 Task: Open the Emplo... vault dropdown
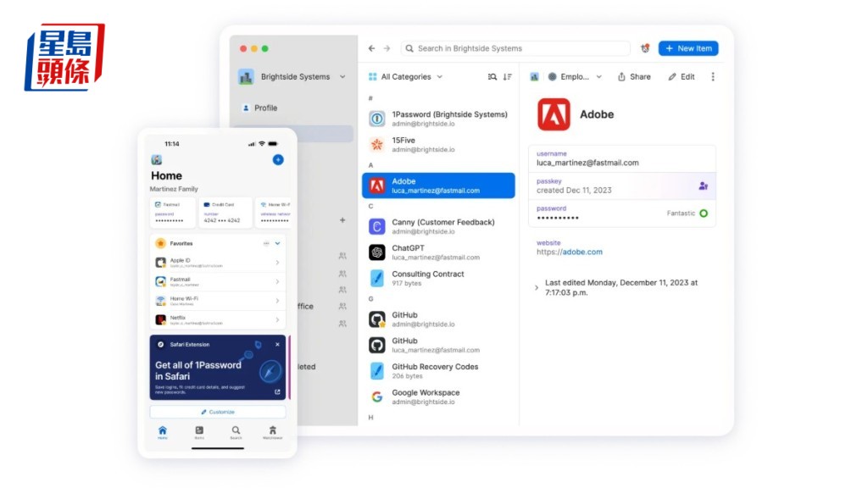tap(574, 77)
